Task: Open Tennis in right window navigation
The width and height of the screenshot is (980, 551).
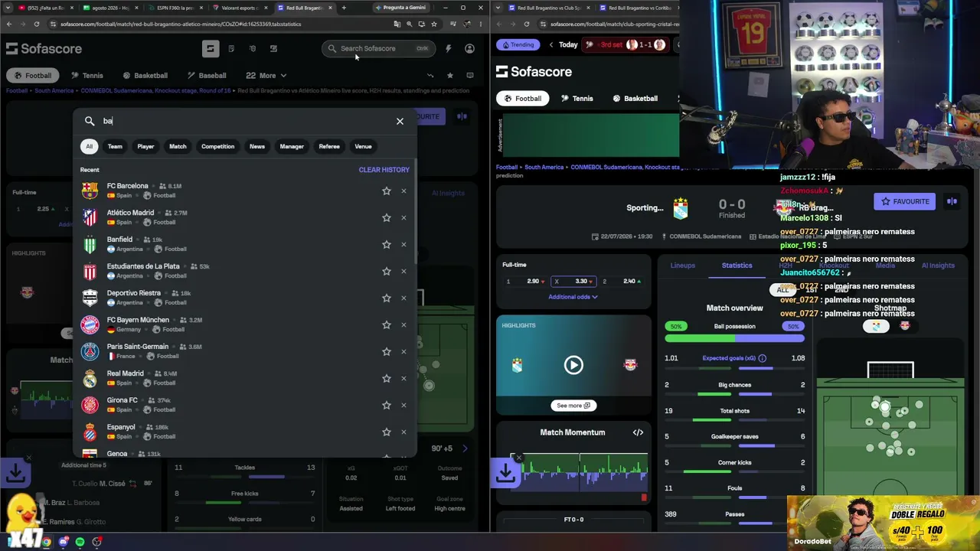Action: 577,99
